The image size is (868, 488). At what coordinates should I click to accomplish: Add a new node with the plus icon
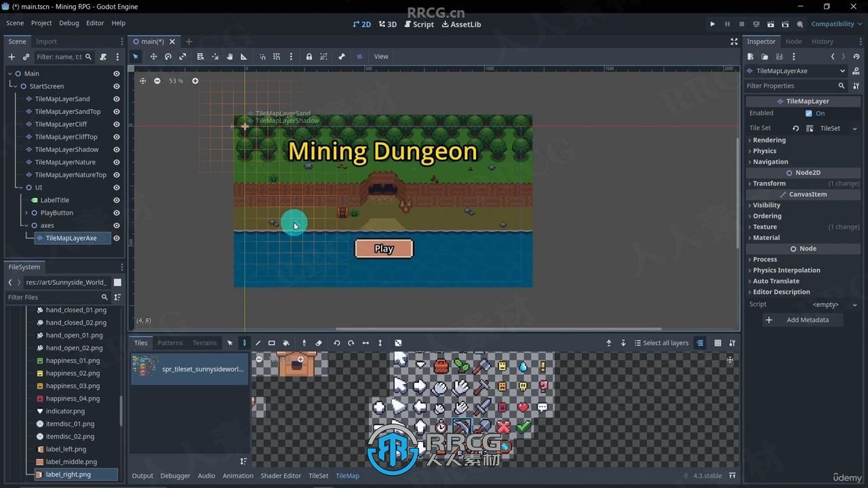click(x=12, y=57)
